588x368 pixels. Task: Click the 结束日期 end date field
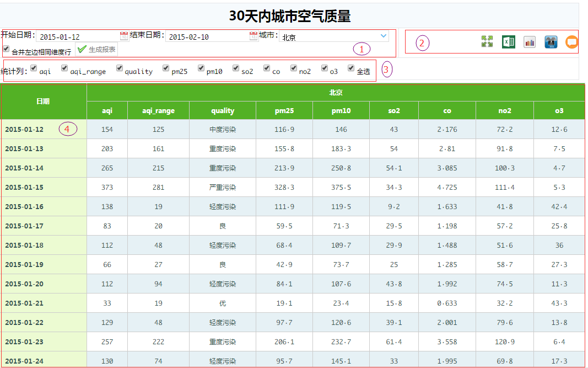tap(207, 37)
